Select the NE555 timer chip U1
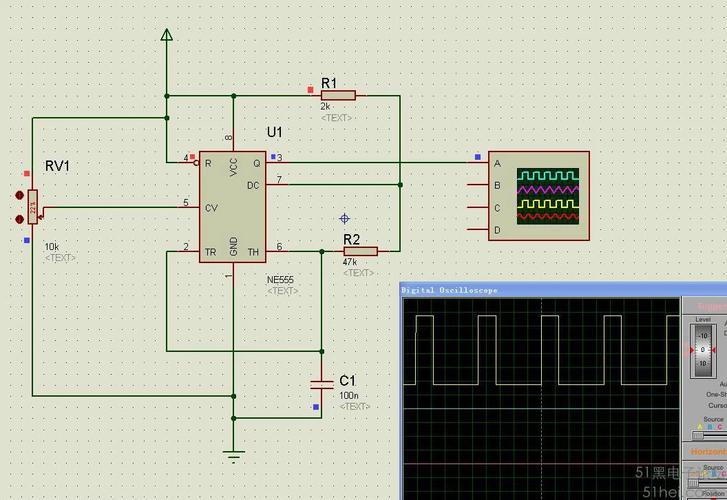This screenshot has width=727, height=500. coord(233,206)
